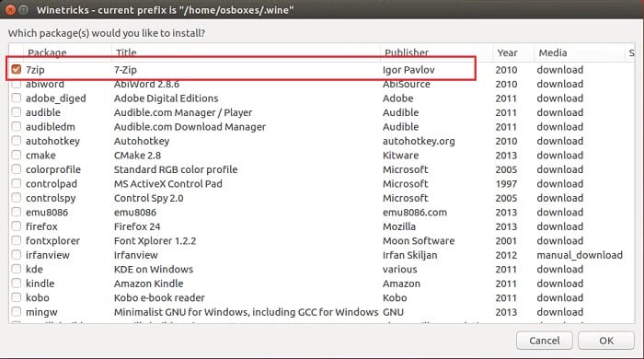Click 'CMake 2.8' title
The image size is (644, 359).
coord(137,156)
